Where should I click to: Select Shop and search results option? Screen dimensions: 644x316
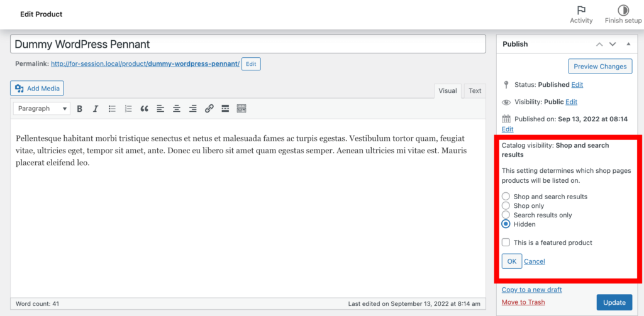506,197
